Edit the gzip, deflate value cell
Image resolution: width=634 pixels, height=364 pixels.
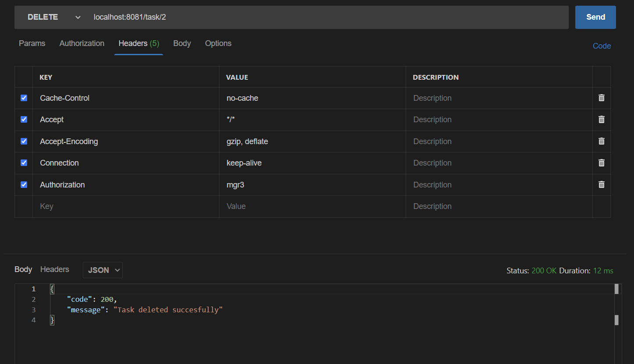point(313,141)
